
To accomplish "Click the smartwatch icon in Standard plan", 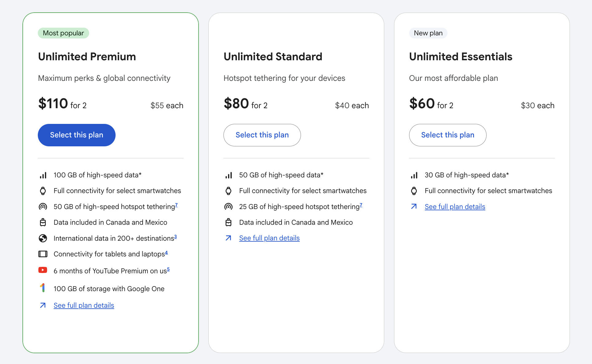I will (228, 191).
